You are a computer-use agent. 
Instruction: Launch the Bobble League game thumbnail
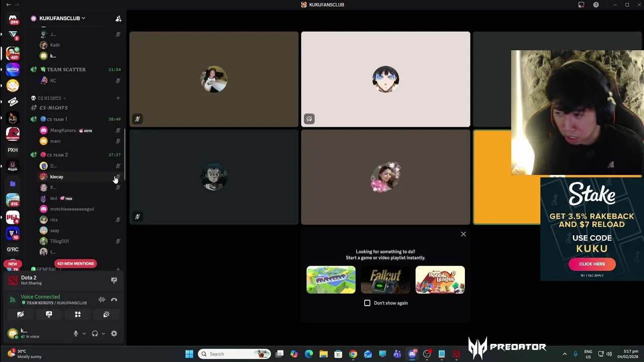coord(440,280)
